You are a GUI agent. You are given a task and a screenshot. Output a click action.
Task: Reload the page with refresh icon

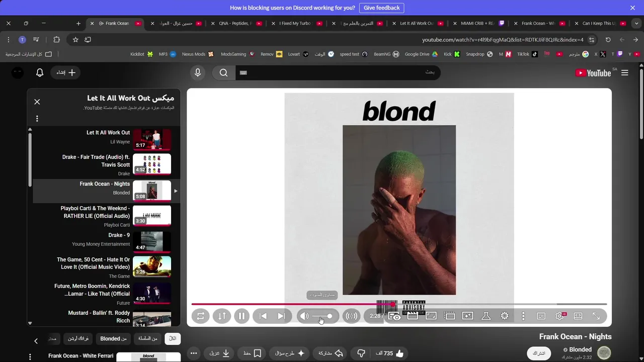point(608,40)
